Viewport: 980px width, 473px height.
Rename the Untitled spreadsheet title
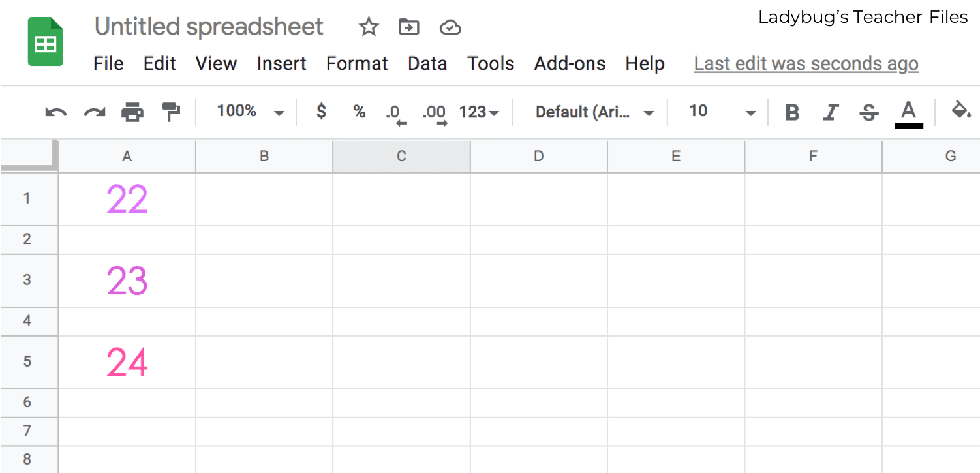point(209,27)
